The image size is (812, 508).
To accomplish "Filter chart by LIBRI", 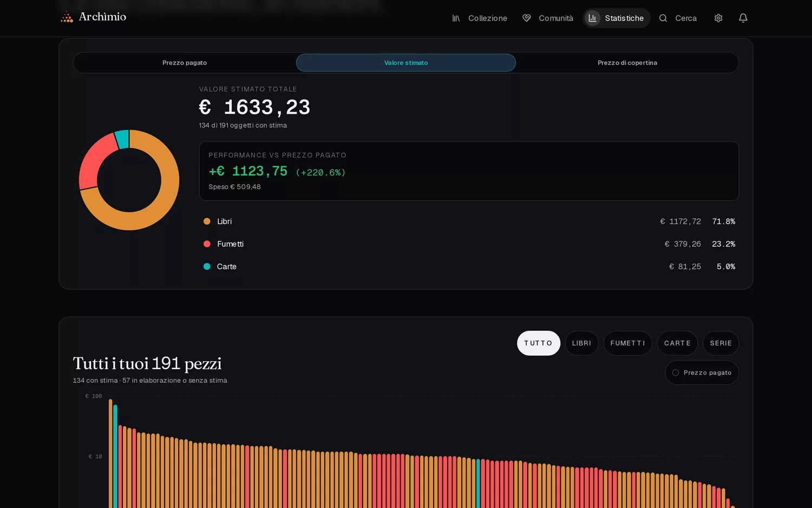I will [x=582, y=343].
